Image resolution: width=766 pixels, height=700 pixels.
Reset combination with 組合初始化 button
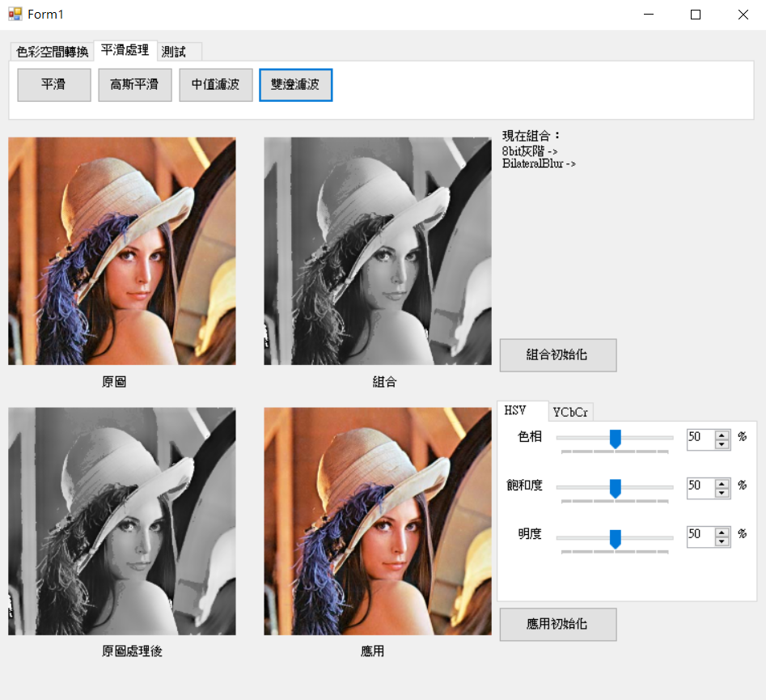[x=558, y=355]
